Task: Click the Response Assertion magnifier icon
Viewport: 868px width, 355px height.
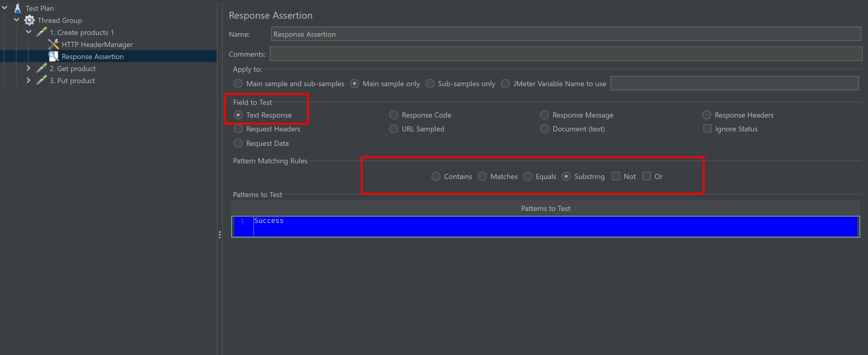Action: pyautogui.click(x=53, y=56)
